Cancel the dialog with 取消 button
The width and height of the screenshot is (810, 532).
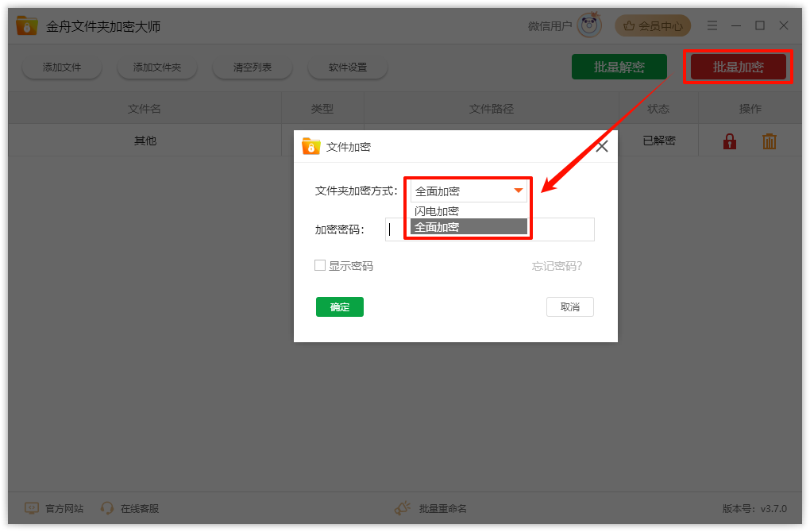click(x=569, y=306)
